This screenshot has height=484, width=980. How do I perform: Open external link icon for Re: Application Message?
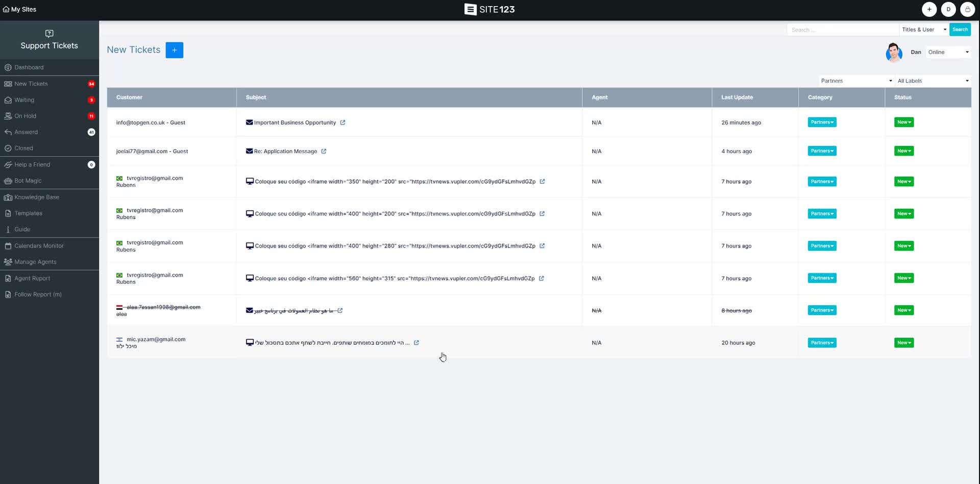coord(324,151)
